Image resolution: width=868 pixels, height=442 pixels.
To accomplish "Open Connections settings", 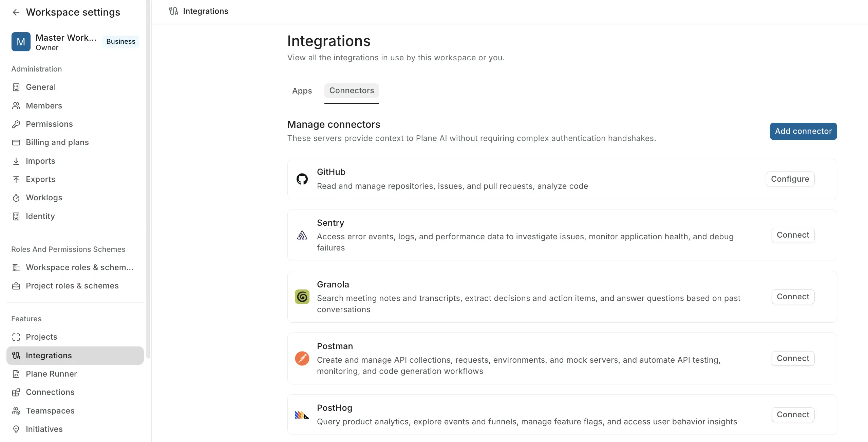I will [75, 392].
